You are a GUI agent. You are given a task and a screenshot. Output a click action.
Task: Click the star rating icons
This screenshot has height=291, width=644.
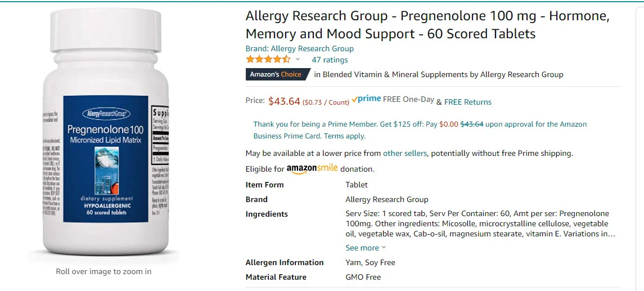click(x=268, y=60)
